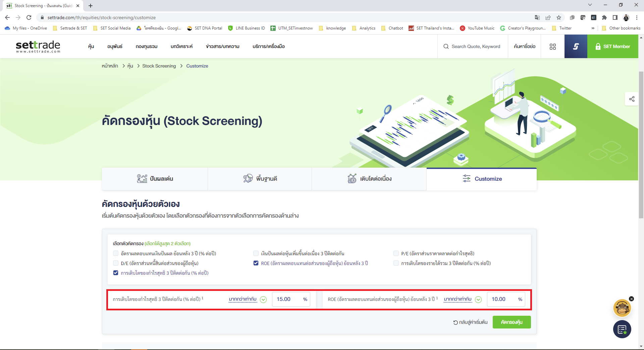This screenshot has height=350, width=644.
Task: Click the SET Member lock icon
Action: tap(598, 46)
